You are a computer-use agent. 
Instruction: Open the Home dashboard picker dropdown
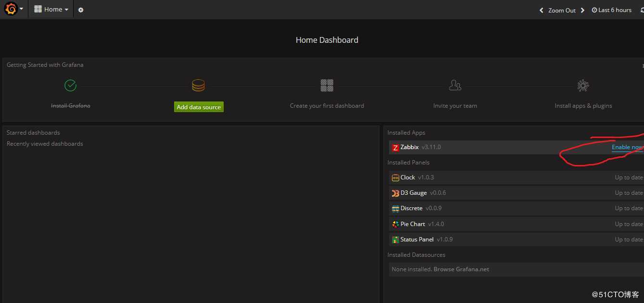(51, 9)
